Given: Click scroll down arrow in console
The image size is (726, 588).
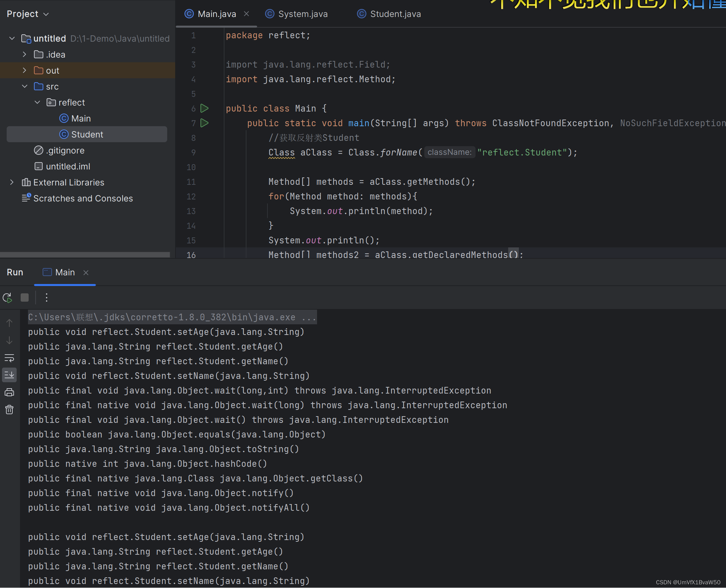Looking at the screenshot, I should click(x=9, y=340).
